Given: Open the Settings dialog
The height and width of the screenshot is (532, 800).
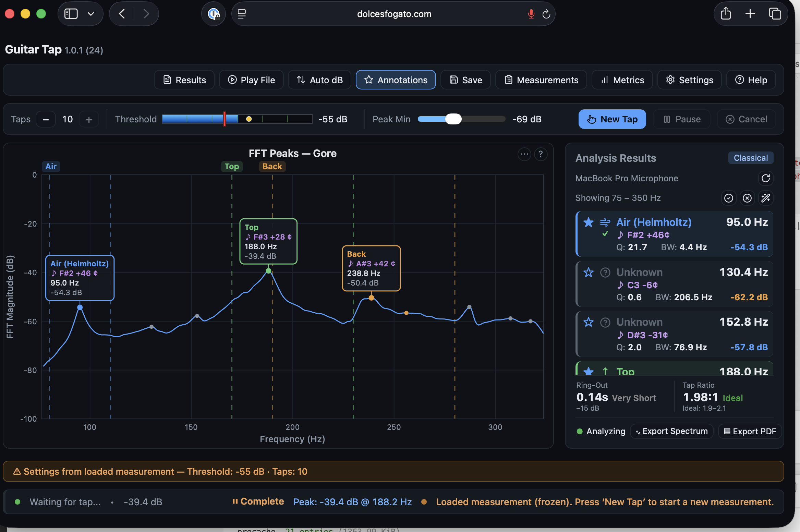Looking at the screenshot, I should pos(689,80).
